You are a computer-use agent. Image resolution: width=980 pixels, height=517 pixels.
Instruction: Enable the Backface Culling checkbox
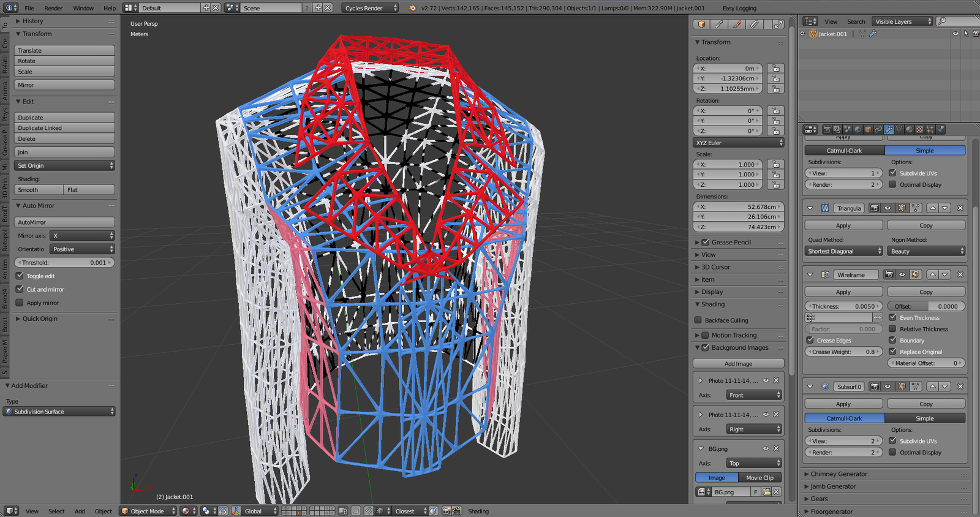698,320
